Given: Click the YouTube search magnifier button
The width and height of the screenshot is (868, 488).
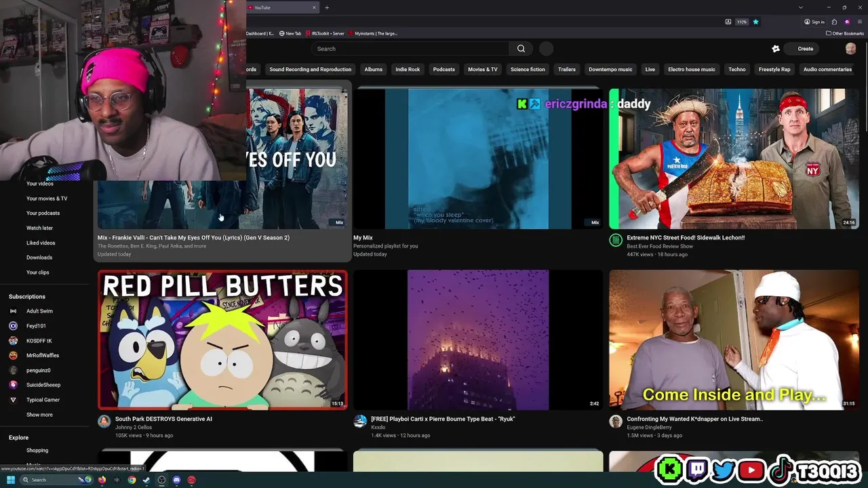Looking at the screenshot, I should coord(521,49).
